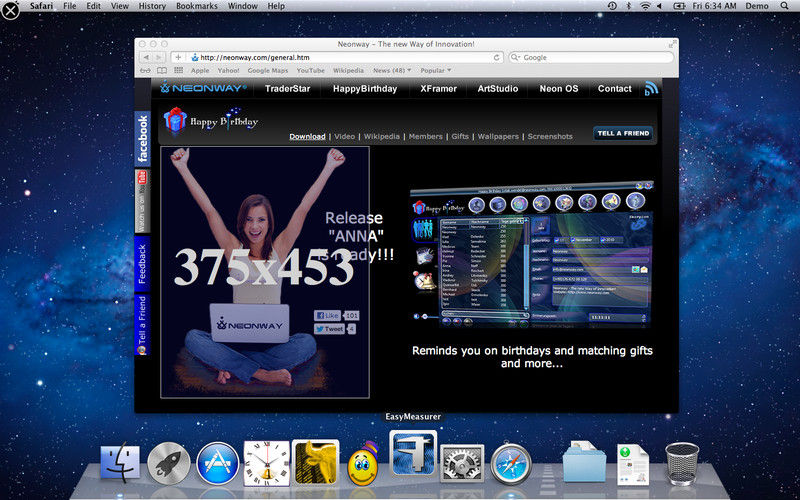The image size is (800, 500).
Task: Enter full screen using the Safari window's corner arrows
Action: coord(673,44)
